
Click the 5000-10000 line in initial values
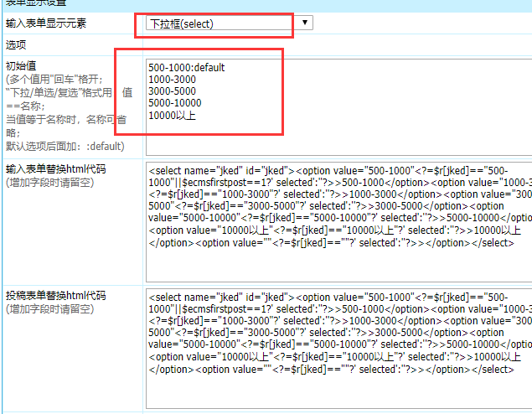[174, 103]
